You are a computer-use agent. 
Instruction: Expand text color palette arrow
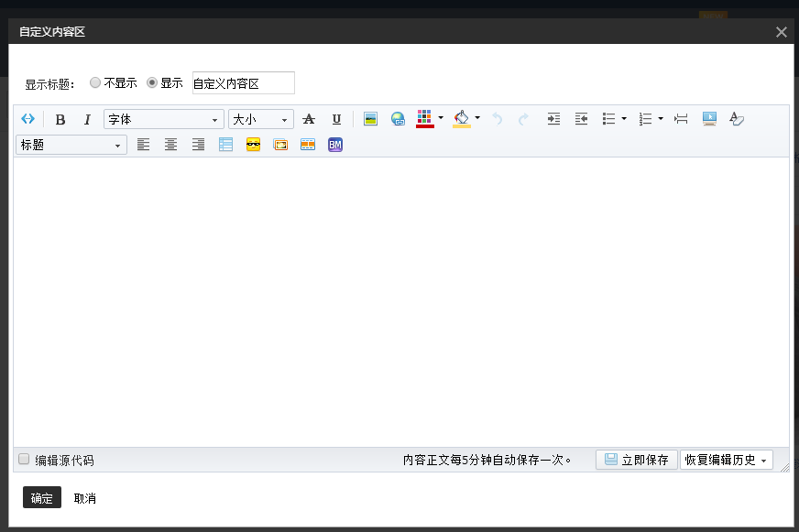441,118
